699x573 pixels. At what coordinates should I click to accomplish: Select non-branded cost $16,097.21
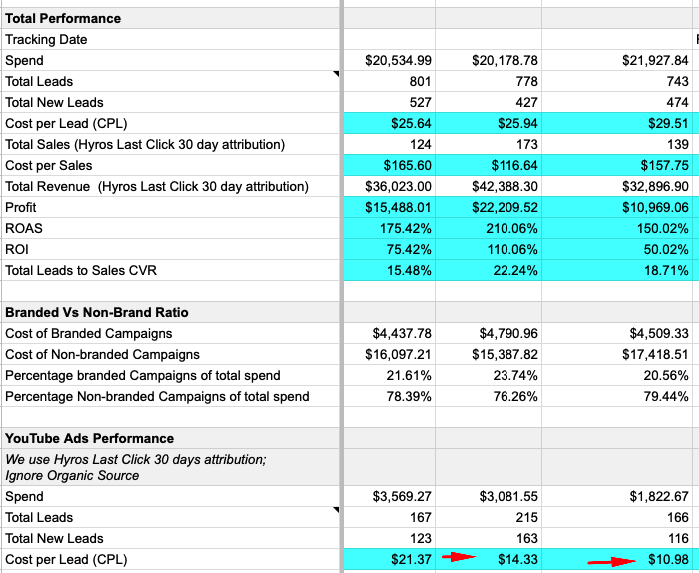coord(390,354)
